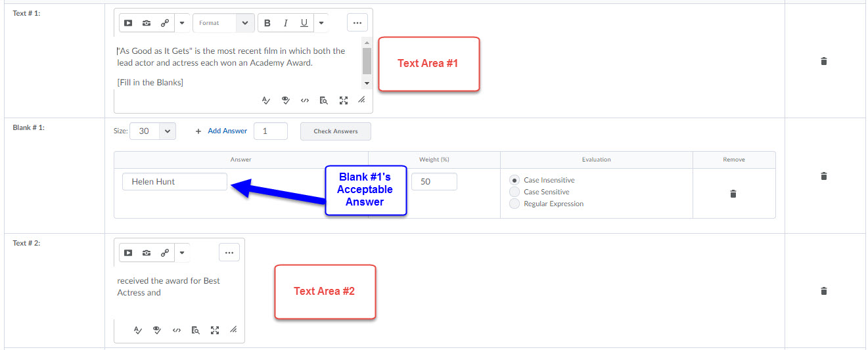Choose Regular Expression evaluation
This screenshot has height=350, width=868.
point(515,204)
